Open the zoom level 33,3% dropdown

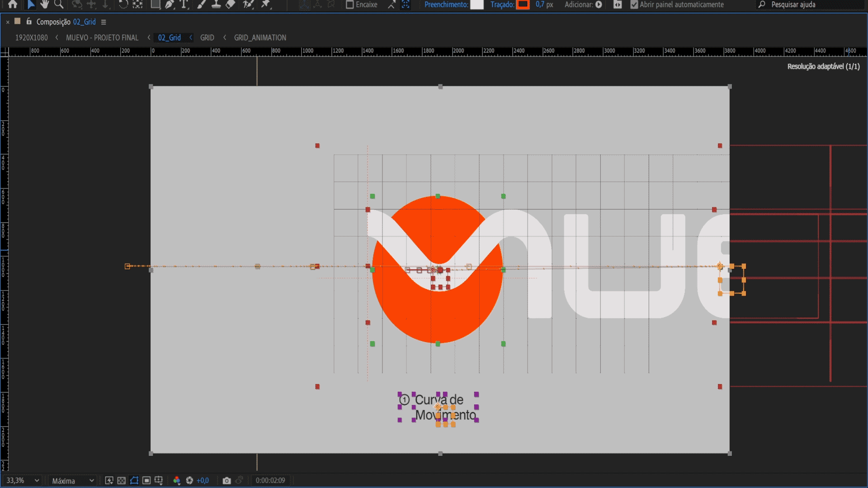(x=23, y=480)
